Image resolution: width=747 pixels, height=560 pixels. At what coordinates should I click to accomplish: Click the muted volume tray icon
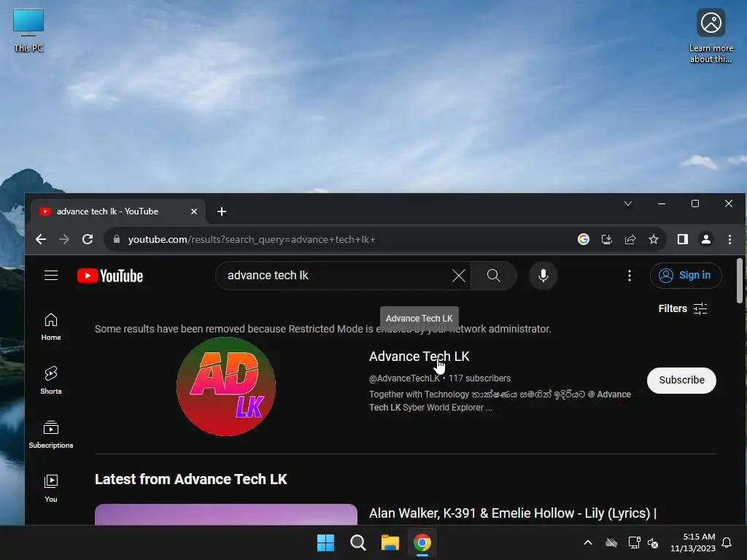tap(653, 542)
